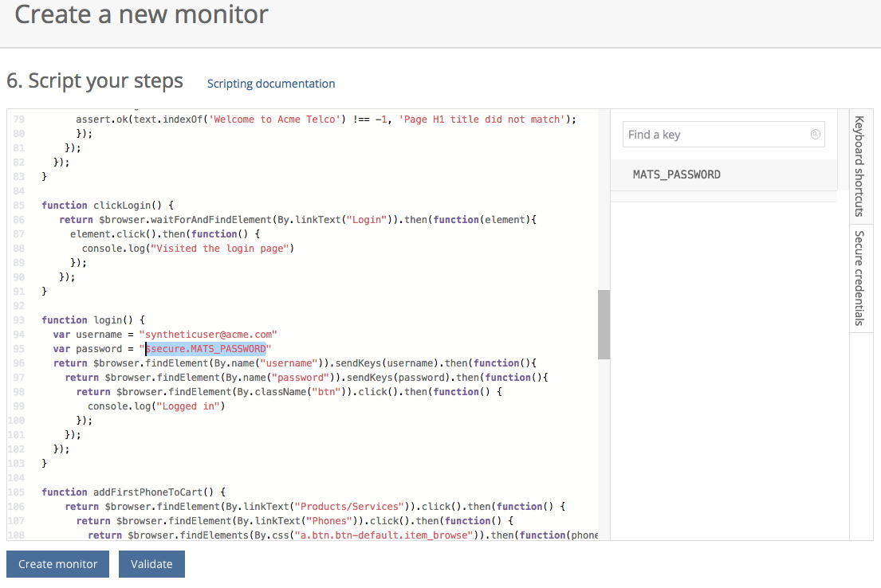
Task: Click the Validate button
Action: 151,564
